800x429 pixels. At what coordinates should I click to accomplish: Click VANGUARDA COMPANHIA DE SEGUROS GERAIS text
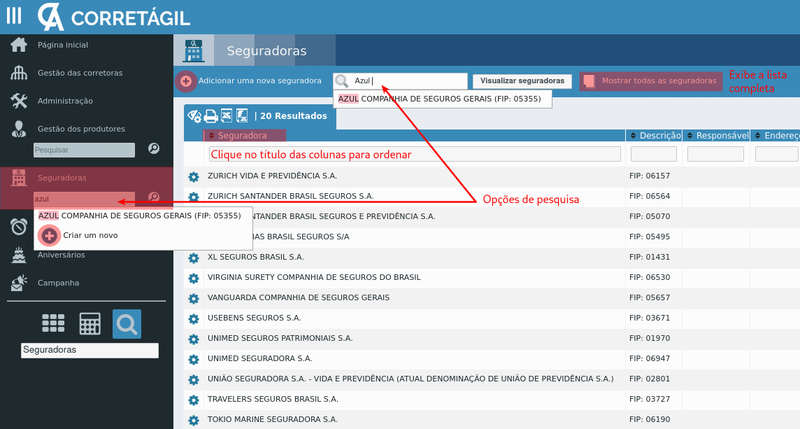298,297
